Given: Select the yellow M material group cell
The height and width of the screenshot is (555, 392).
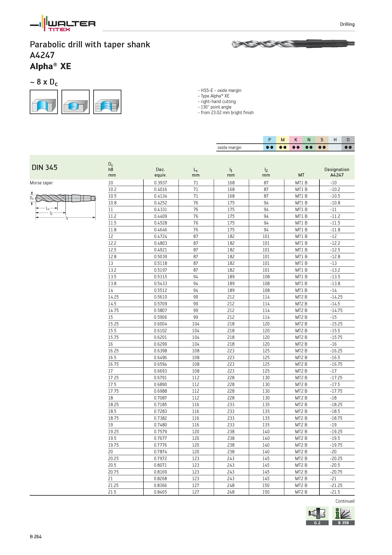Looking at the screenshot, I should pyautogui.click(x=283, y=140).
